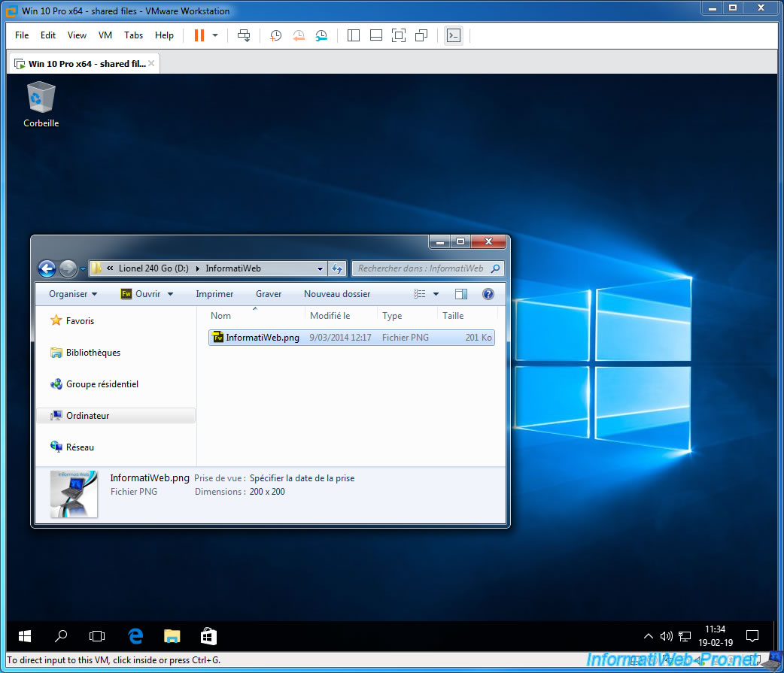784x673 pixels.
Task: Click the Nouveau dossier button
Action: [336, 294]
